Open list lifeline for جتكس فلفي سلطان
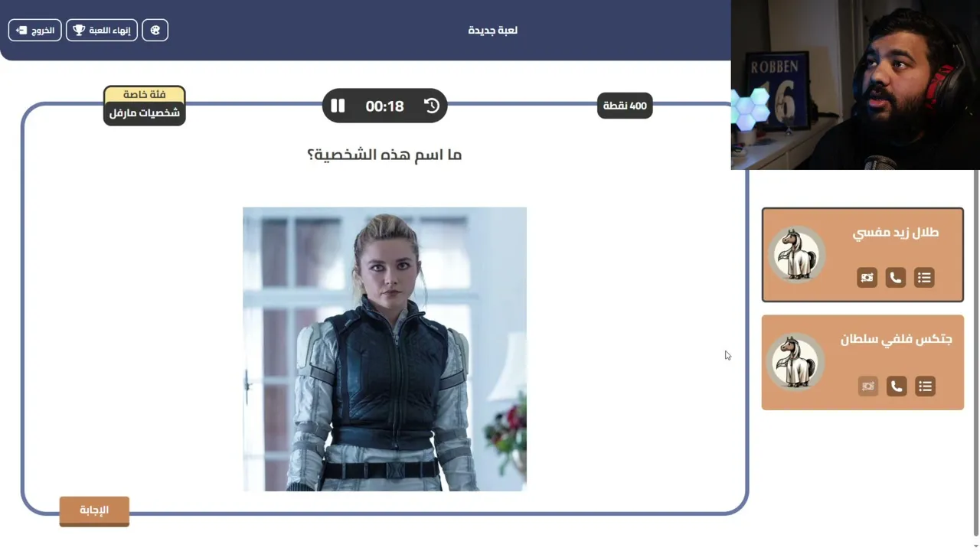The width and height of the screenshot is (980, 551). pyautogui.click(x=925, y=386)
